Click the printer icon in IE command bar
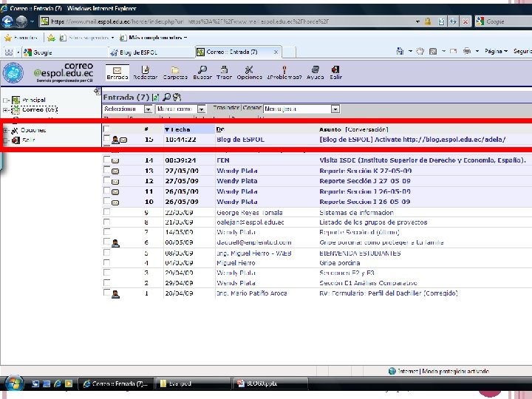 tap(467, 51)
